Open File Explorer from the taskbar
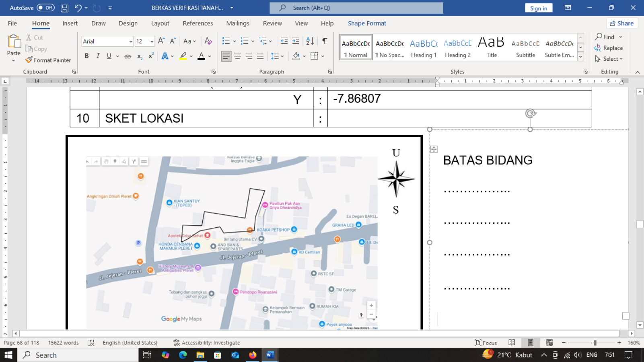This screenshot has height=362, width=644. click(x=200, y=355)
